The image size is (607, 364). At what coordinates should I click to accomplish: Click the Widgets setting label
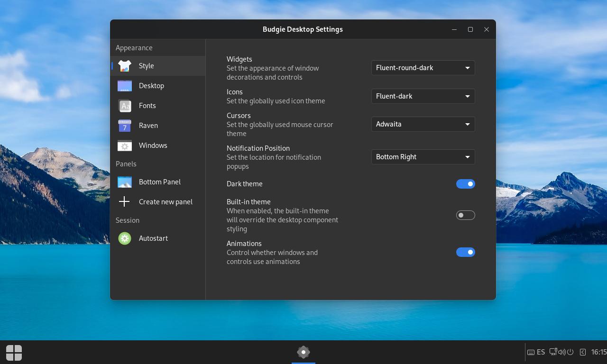(x=239, y=59)
